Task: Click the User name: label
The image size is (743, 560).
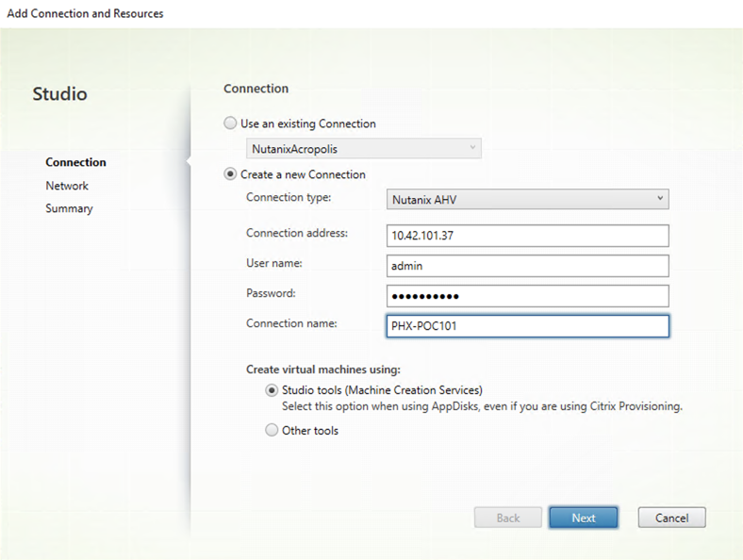Action: point(273,263)
